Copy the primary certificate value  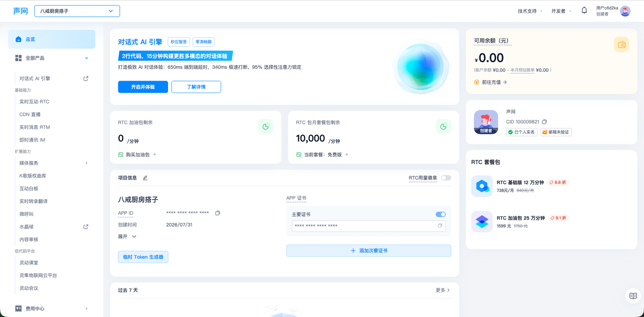pyautogui.click(x=440, y=226)
